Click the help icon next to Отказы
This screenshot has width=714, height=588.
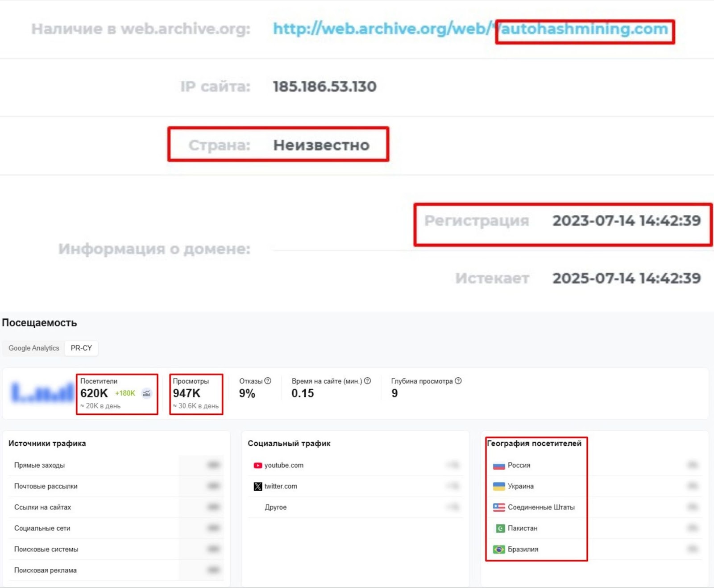268,381
